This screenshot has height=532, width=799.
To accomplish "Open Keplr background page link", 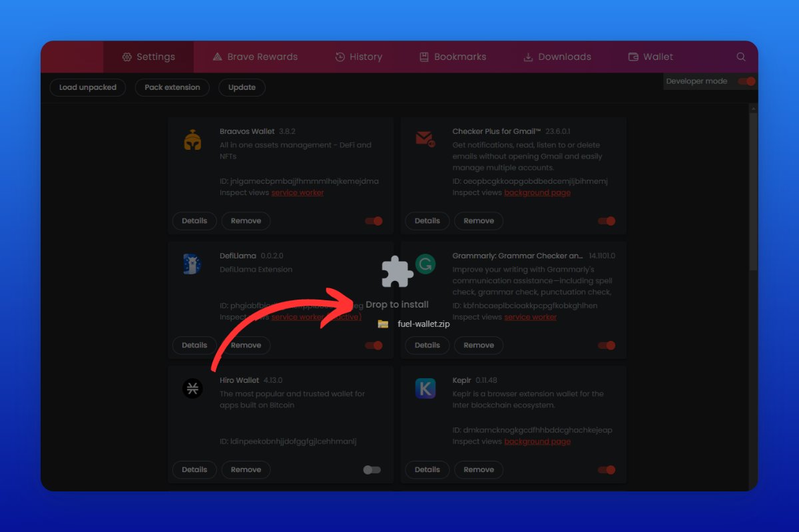I will click(537, 441).
